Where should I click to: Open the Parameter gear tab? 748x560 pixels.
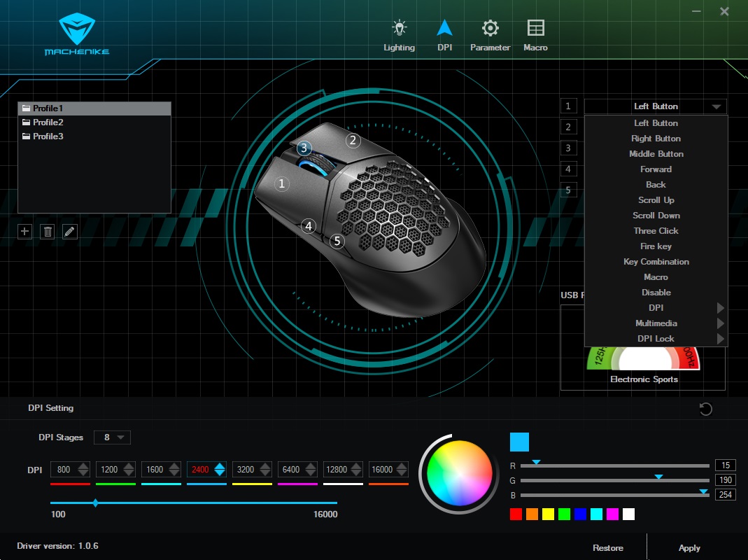tap(490, 35)
